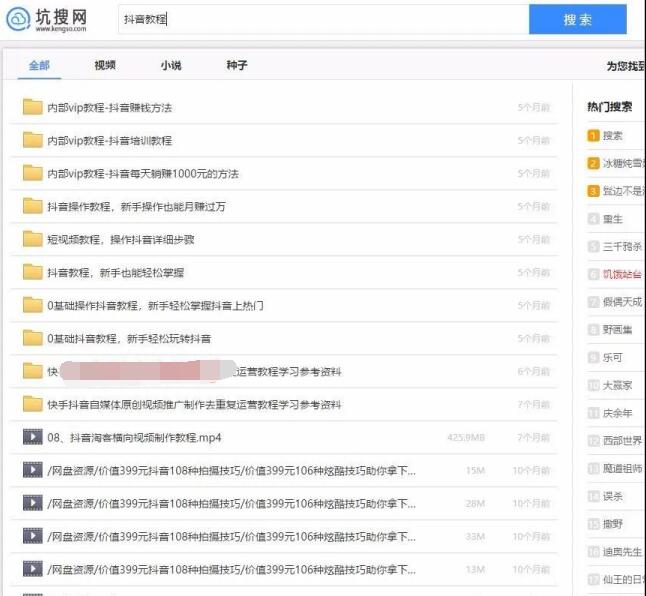Click folder icon beside 短视频教程 result

click(x=32, y=239)
